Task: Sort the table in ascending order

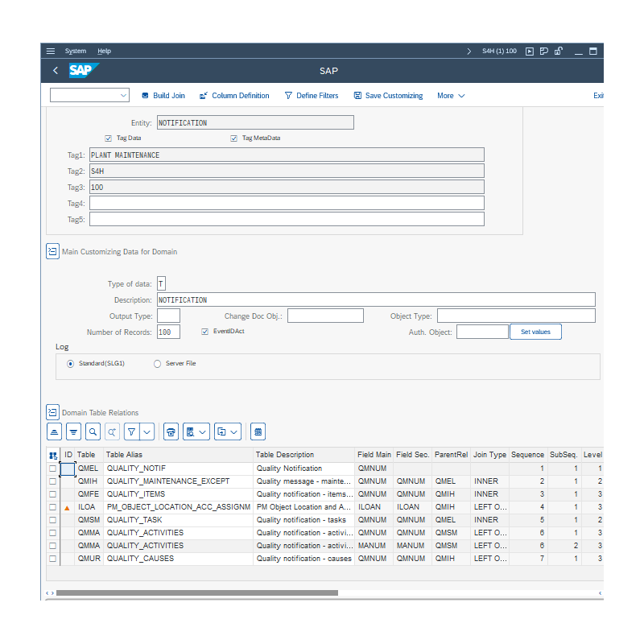Action: 54,431
